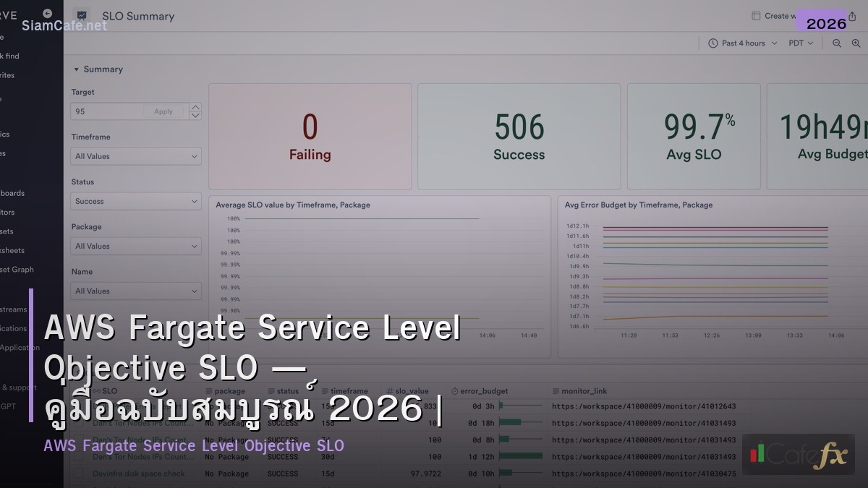The height and width of the screenshot is (488, 868).
Task: Click the clock icon next to Past 4 hours
Action: tap(712, 43)
